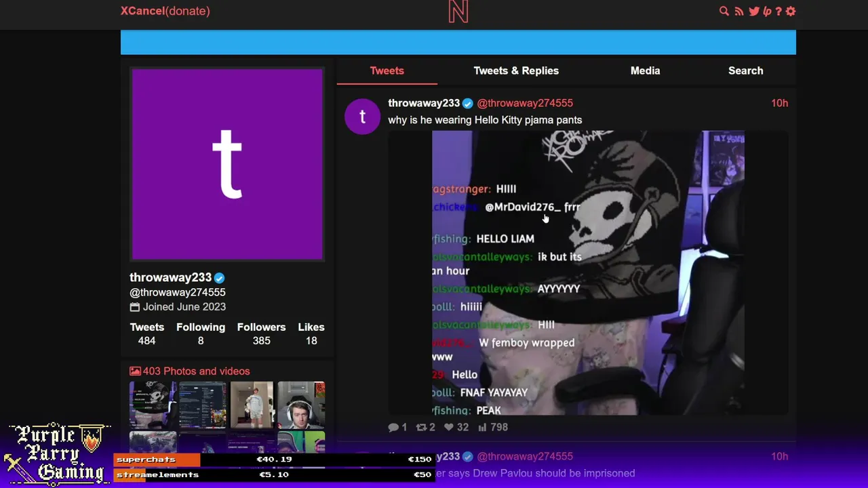Image resolution: width=868 pixels, height=488 pixels.
Task: Open the person-in-hallway media thumbnail
Action: click(x=252, y=405)
